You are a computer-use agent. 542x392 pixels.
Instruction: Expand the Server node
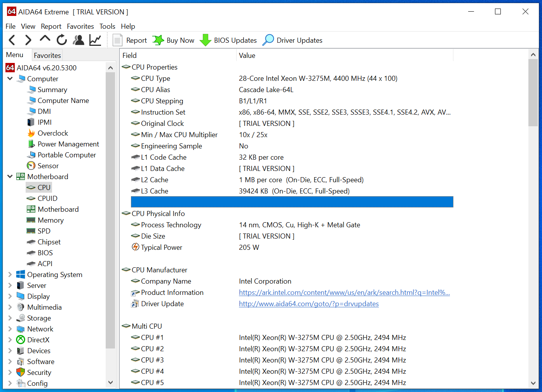(x=10, y=285)
